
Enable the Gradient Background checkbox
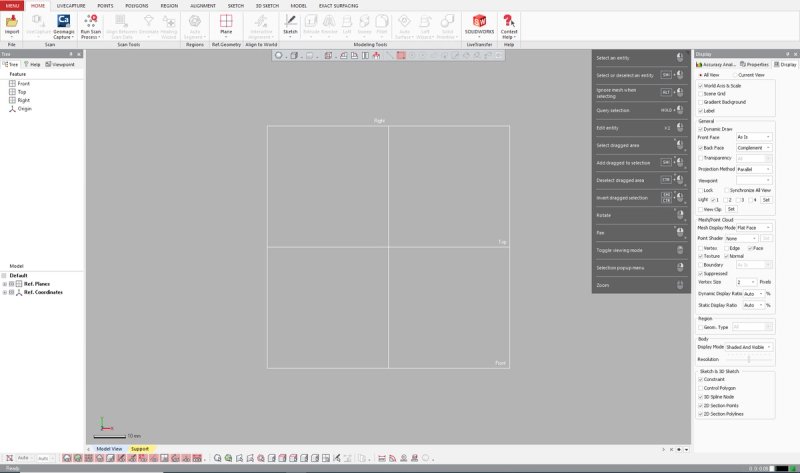coord(701,102)
